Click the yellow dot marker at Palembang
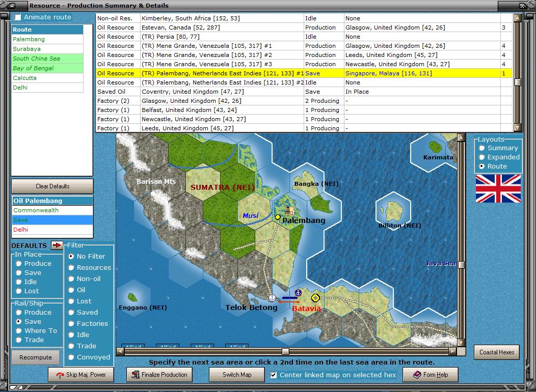 pyautogui.click(x=278, y=217)
